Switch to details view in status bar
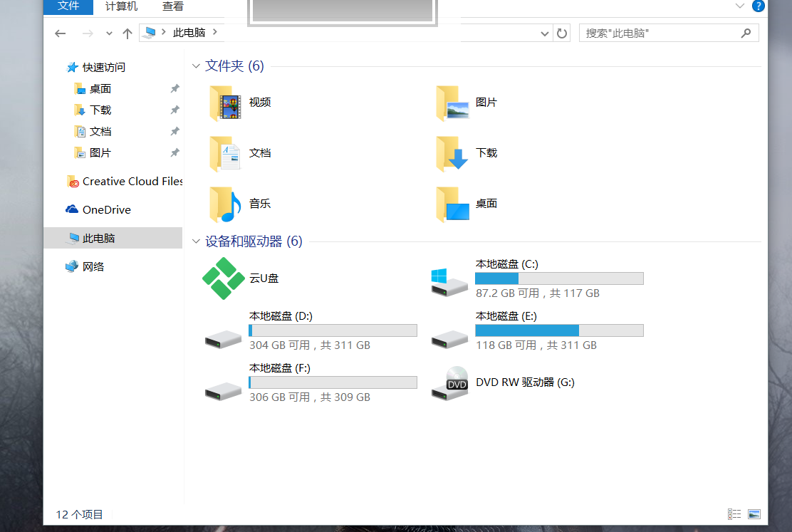 (734, 514)
